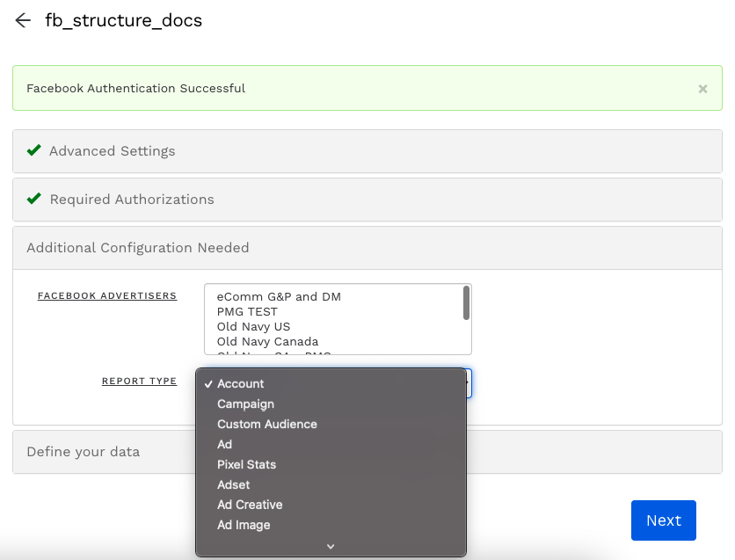Click the advertisers list scrollbar
Viewport: 735px width, 560px height.
[x=466, y=303]
